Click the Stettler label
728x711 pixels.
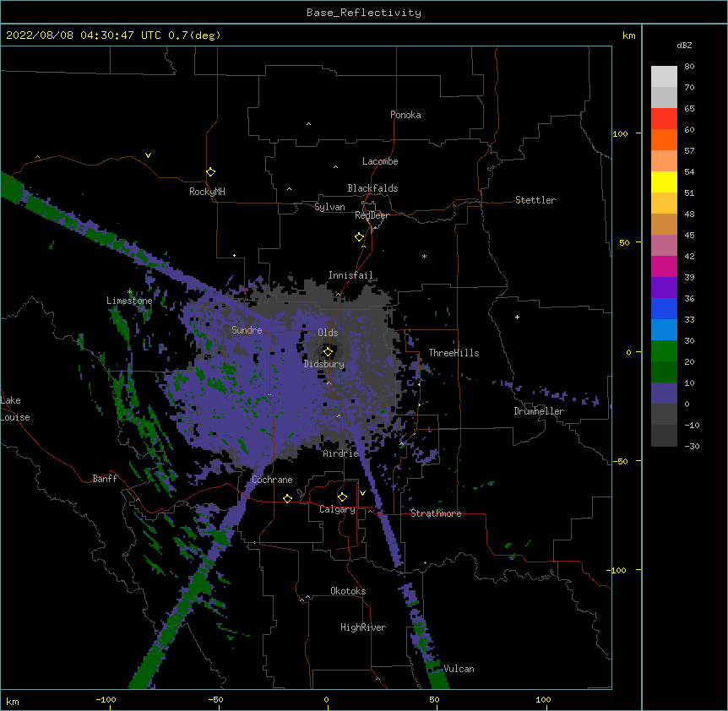[x=535, y=200]
